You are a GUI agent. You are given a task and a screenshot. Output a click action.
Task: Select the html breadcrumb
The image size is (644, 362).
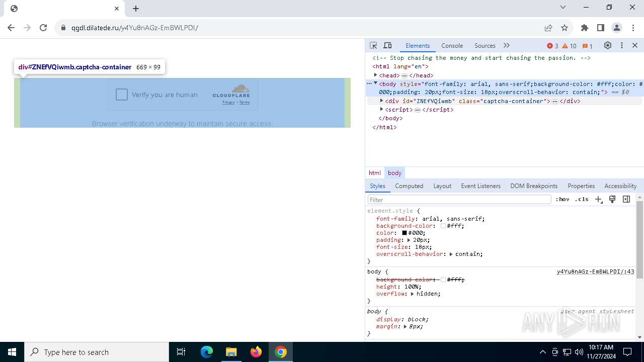click(375, 172)
